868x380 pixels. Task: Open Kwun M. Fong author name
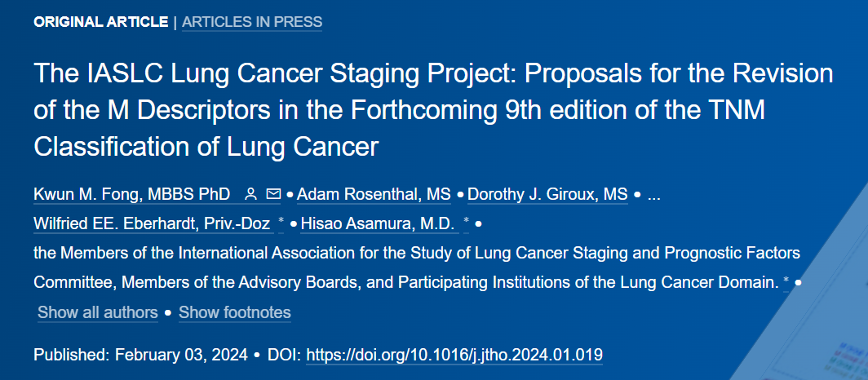coord(132,194)
